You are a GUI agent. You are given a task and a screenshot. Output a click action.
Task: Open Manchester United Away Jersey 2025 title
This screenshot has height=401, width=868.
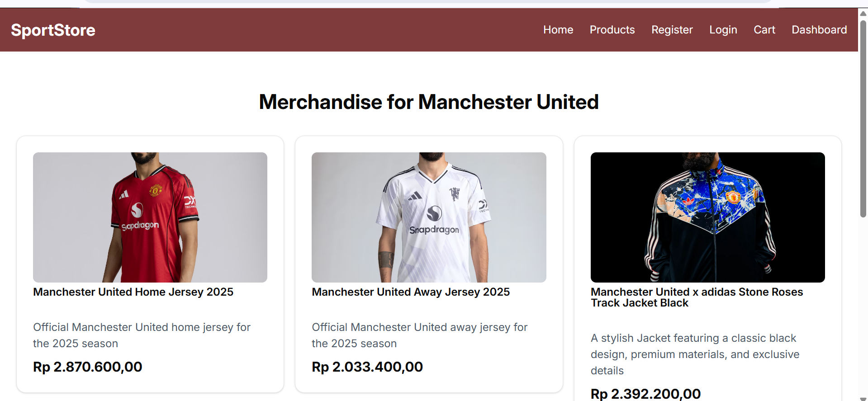(x=411, y=292)
